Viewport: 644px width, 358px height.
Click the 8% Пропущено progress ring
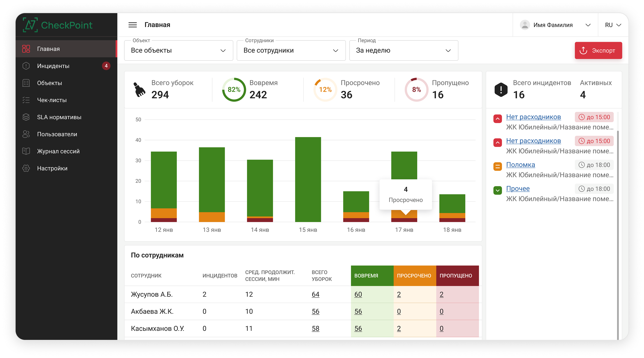416,90
